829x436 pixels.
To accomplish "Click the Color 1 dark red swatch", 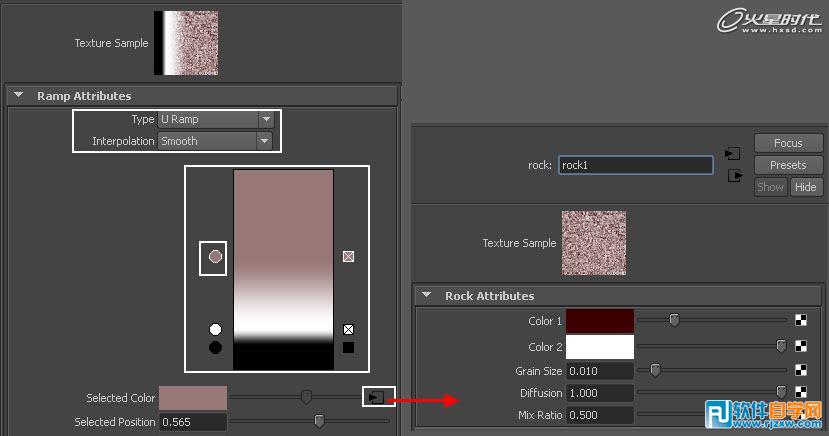I will 600,321.
